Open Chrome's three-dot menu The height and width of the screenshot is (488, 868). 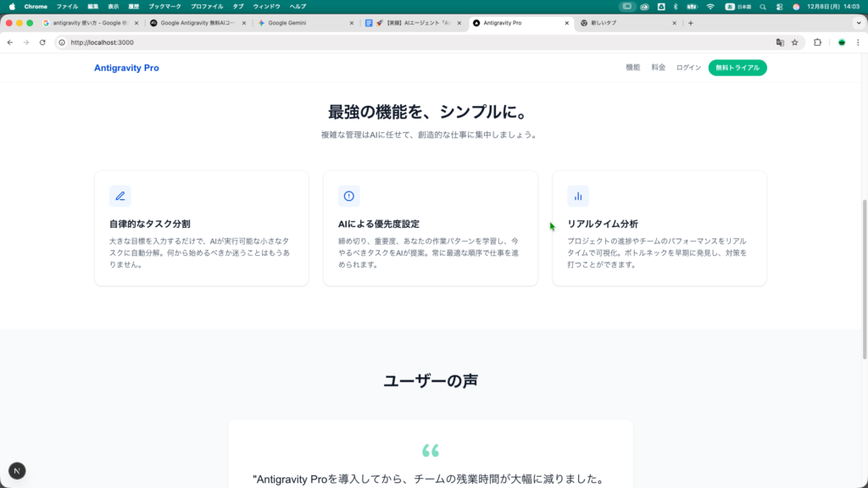(858, 42)
